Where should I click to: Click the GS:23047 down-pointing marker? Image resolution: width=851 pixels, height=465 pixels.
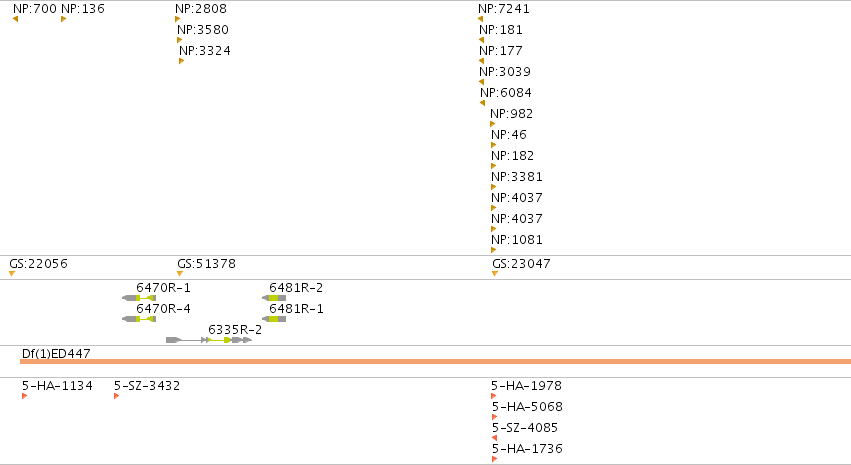495,273
